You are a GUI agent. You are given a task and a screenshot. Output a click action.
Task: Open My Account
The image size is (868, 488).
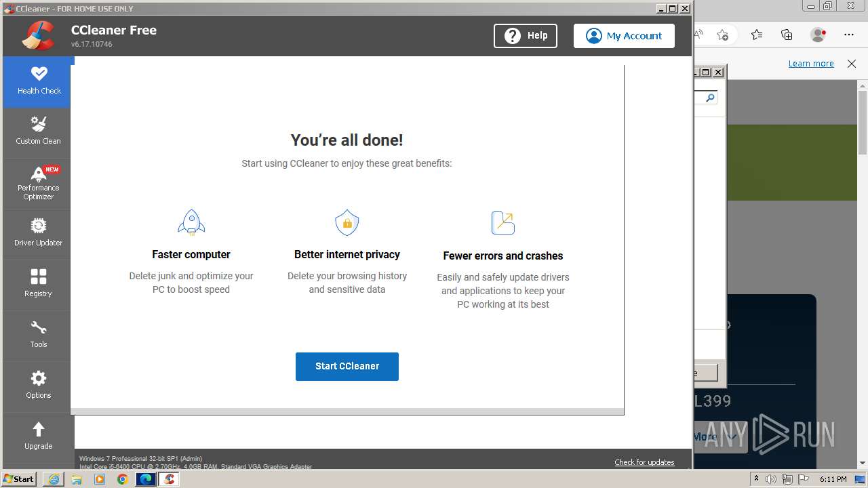tap(624, 36)
